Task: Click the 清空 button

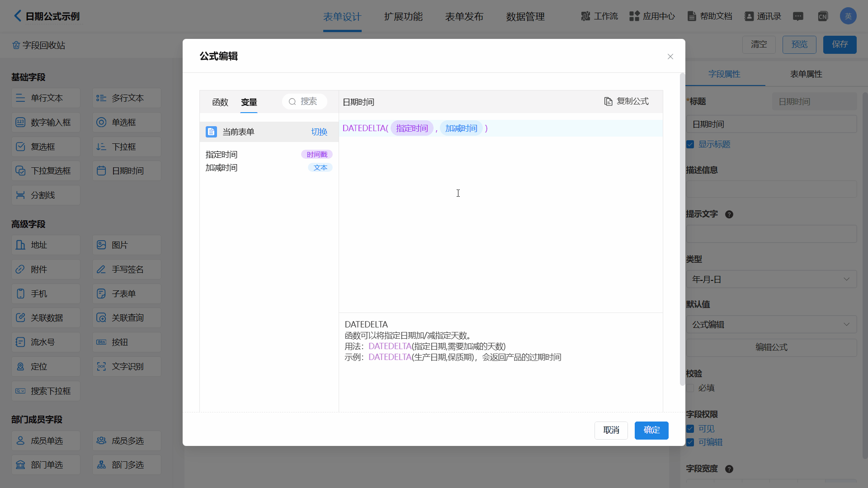Action: [x=759, y=44]
